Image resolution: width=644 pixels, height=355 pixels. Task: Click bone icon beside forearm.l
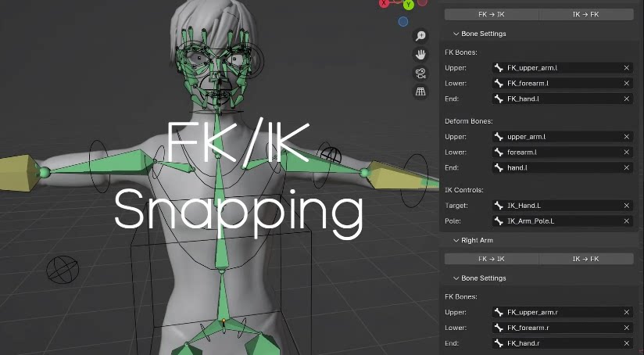coord(499,152)
